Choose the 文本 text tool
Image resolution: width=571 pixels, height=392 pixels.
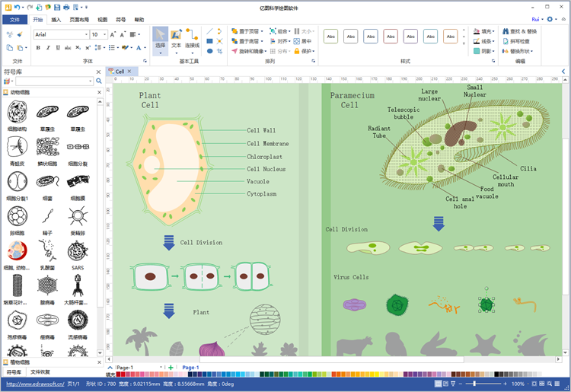(176, 38)
